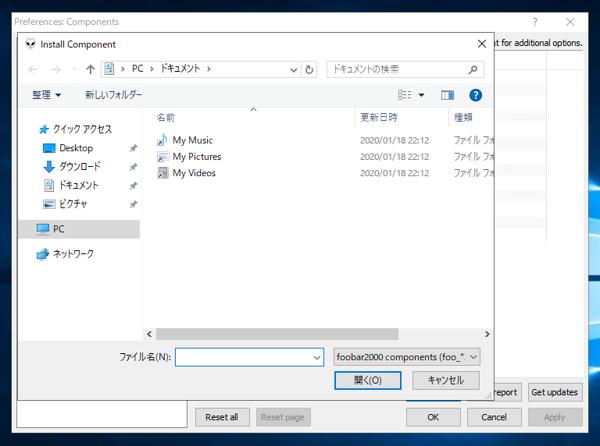Click the pin icon next to Desktop

tap(133, 148)
